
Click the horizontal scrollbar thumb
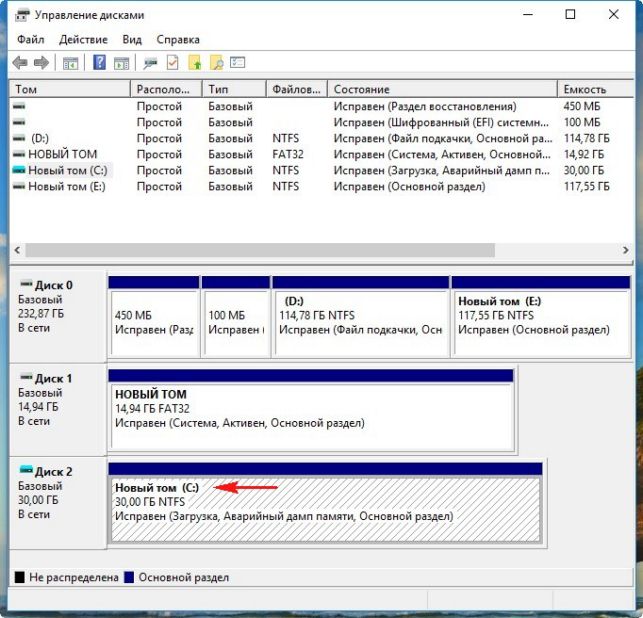(260, 250)
